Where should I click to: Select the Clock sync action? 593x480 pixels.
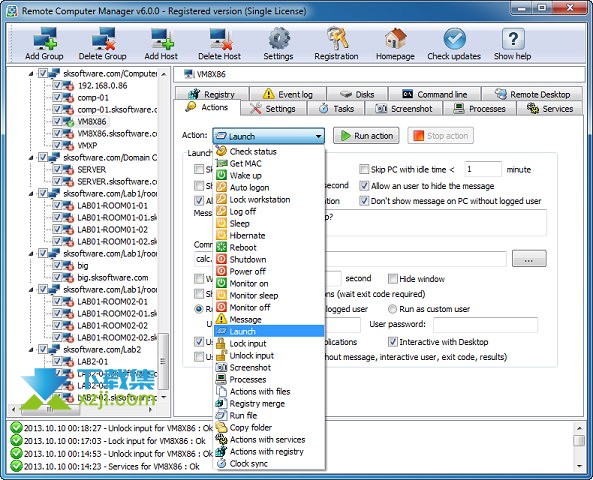pyautogui.click(x=269, y=463)
